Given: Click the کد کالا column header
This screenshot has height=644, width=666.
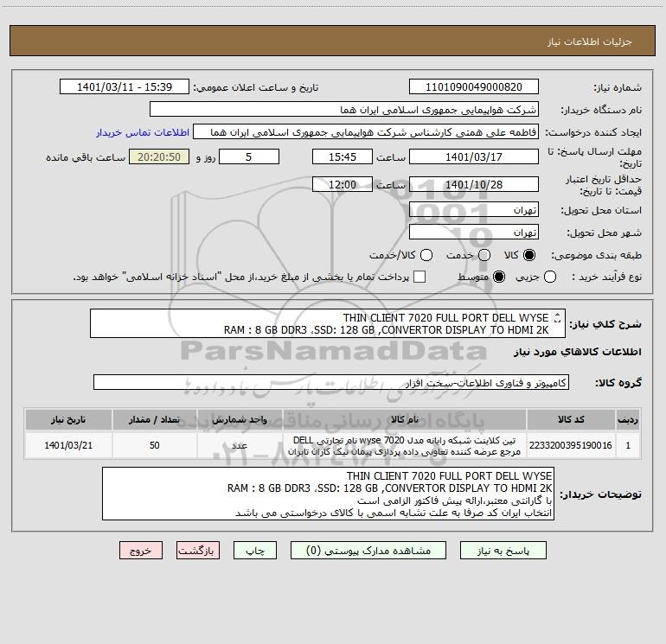Looking at the screenshot, I should (x=571, y=419).
